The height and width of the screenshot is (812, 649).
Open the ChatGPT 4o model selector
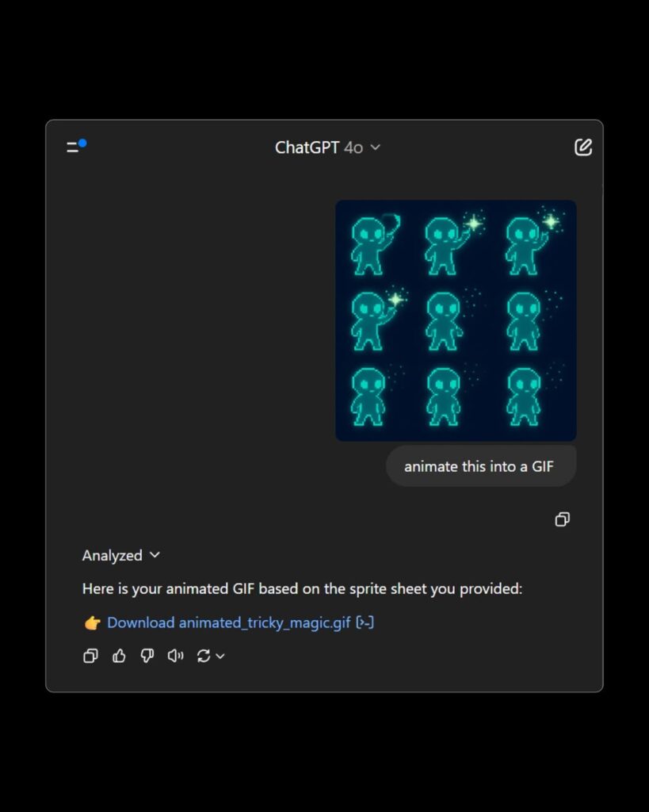[327, 147]
